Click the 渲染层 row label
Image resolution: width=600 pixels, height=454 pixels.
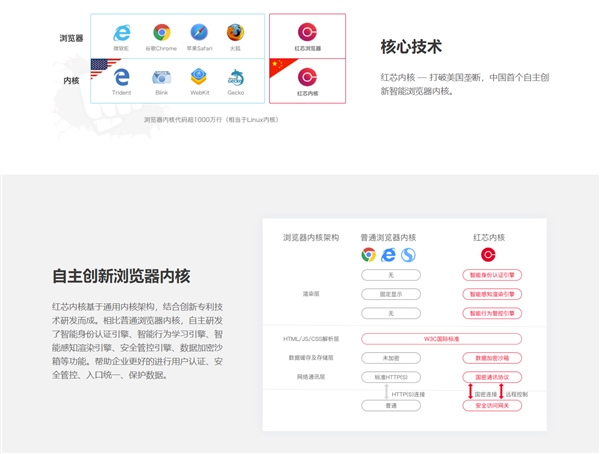[311, 294]
